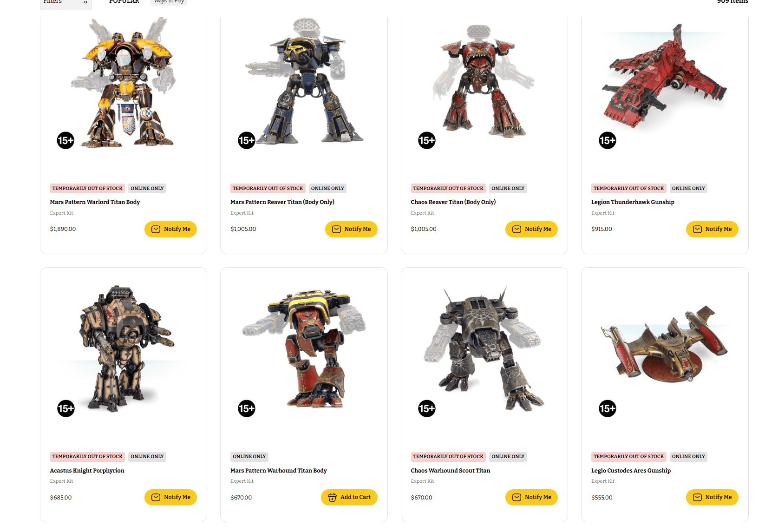The height and width of the screenshot is (532, 778).
Task: Click 15+ age badge on Legion Thunderhawk Gunship
Action: tap(607, 140)
